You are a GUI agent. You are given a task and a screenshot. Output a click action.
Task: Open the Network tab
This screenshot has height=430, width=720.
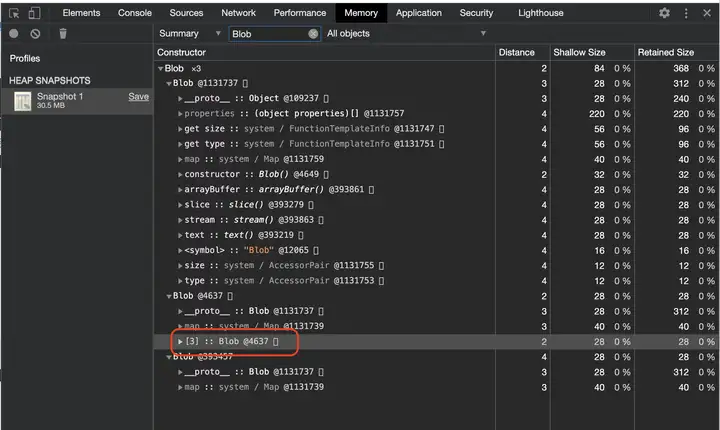pyautogui.click(x=238, y=13)
